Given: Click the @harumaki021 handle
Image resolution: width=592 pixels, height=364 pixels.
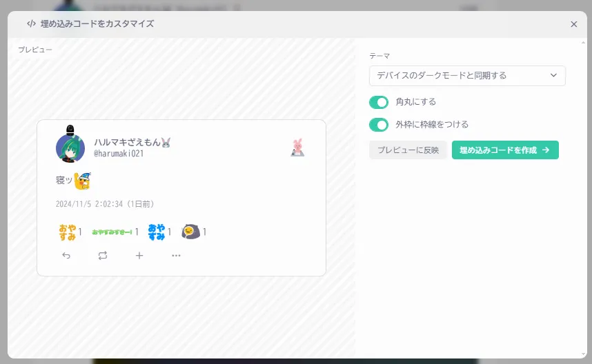Looking at the screenshot, I should pos(119,154).
